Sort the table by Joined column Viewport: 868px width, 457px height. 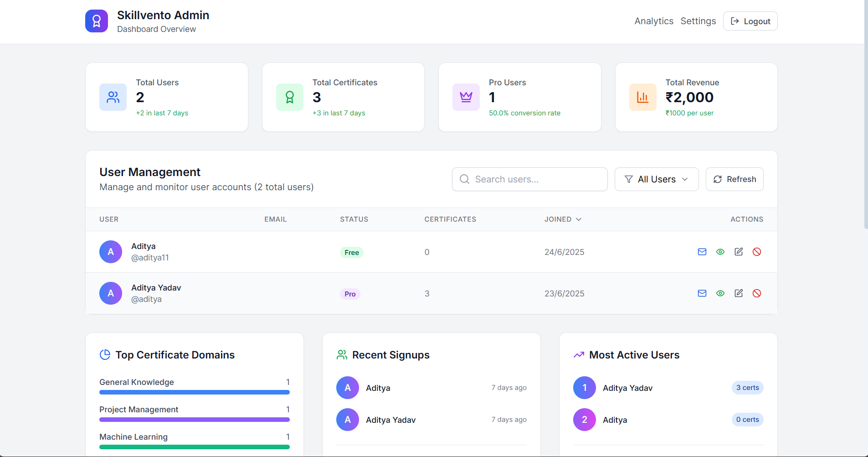tap(563, 219)
